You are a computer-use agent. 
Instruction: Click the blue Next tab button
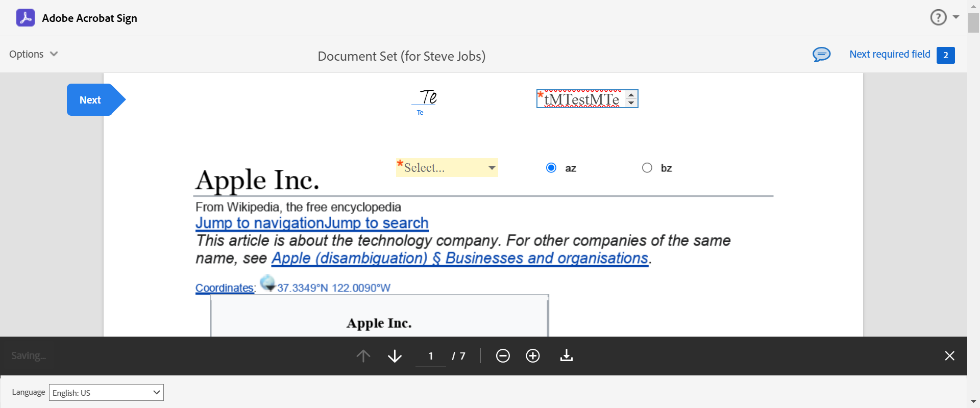tap(96, 99)
